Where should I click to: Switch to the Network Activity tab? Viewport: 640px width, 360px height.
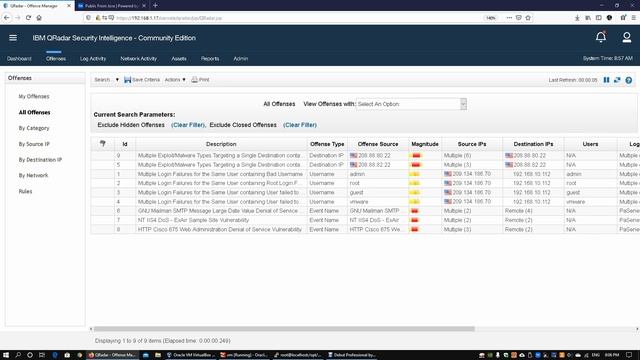click(138, 59)
